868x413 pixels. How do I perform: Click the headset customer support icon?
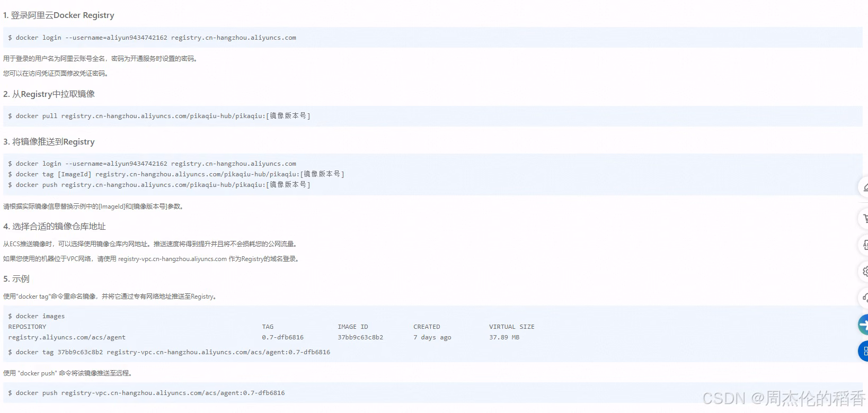864,298
